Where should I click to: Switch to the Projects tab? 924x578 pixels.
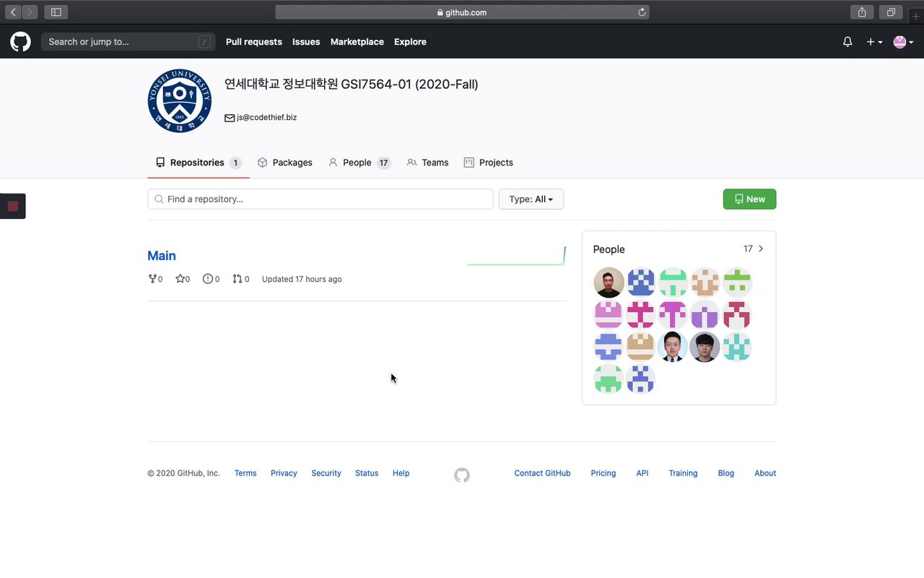[489, 163]
